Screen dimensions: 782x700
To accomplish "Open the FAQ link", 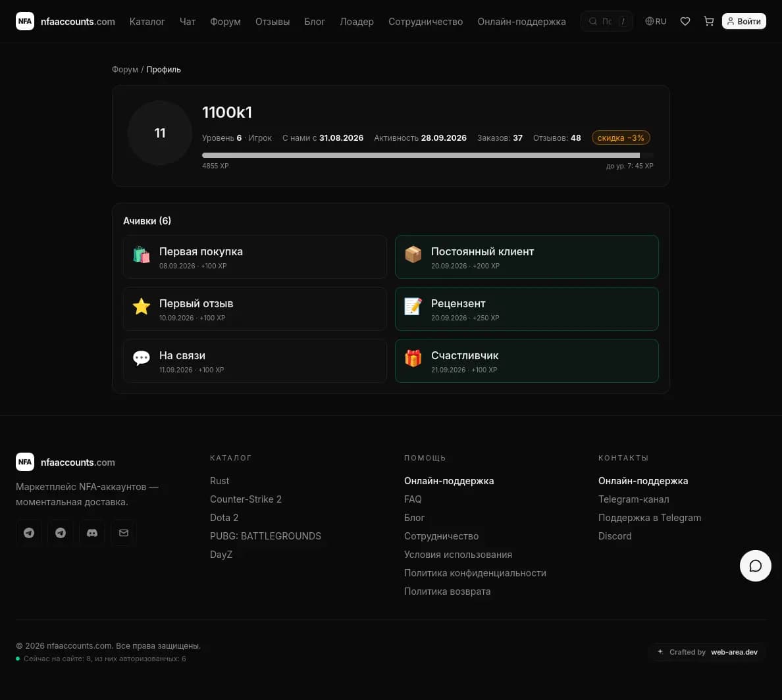I will pyautogui.click(x=413, y=499).
